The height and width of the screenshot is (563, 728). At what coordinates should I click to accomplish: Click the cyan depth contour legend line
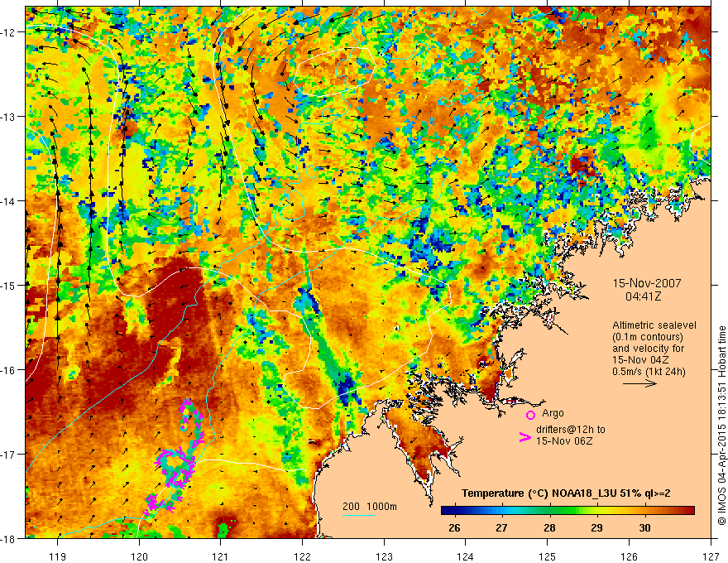(x=359, y=515)
